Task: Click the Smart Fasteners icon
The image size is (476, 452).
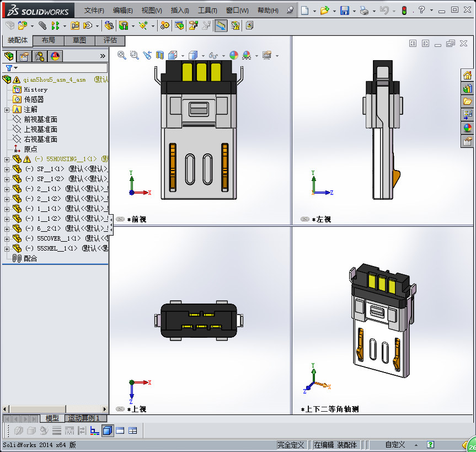Action: tap(75, 25)
